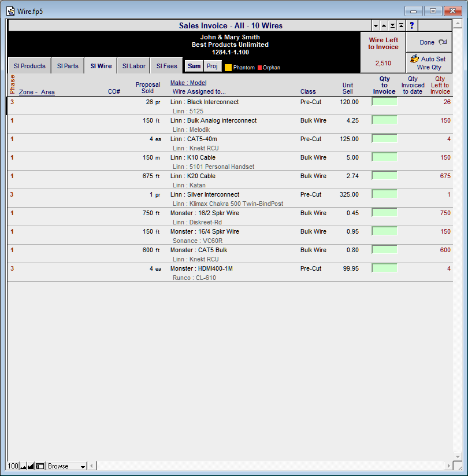Click vertical scrollbar up arrow
The image size is (468, 476).
coord(458,23)
